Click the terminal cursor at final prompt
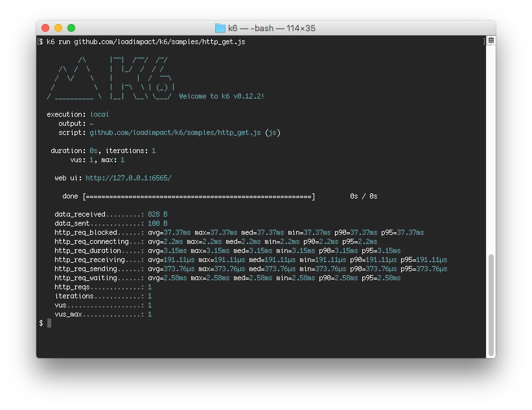 point(49,323)
